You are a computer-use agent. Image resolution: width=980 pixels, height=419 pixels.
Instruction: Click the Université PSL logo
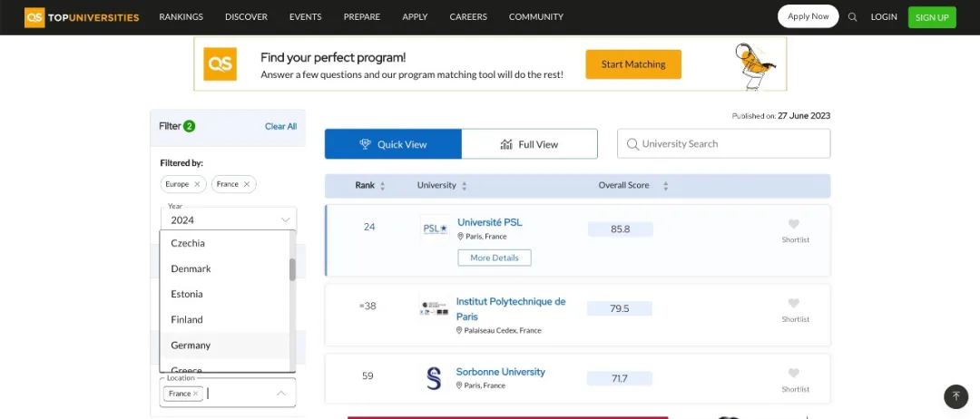[x=435, y=229]
